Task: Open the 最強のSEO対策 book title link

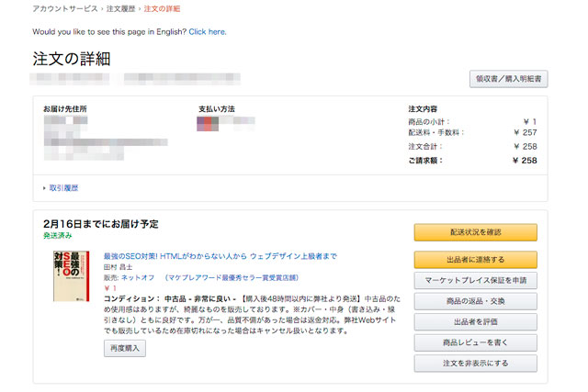Action: pos(220,256)
